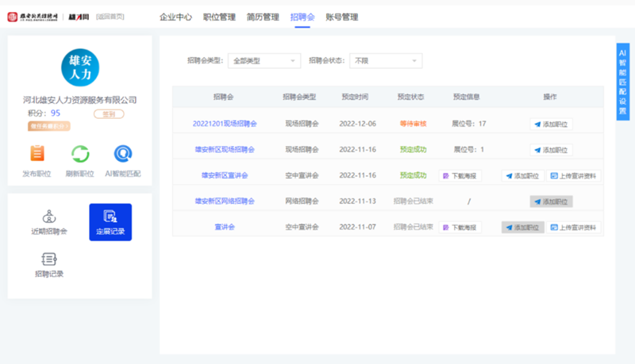Open the 简历管理 tab
This screenshot has height=364, width=635.
pos(263,17)
